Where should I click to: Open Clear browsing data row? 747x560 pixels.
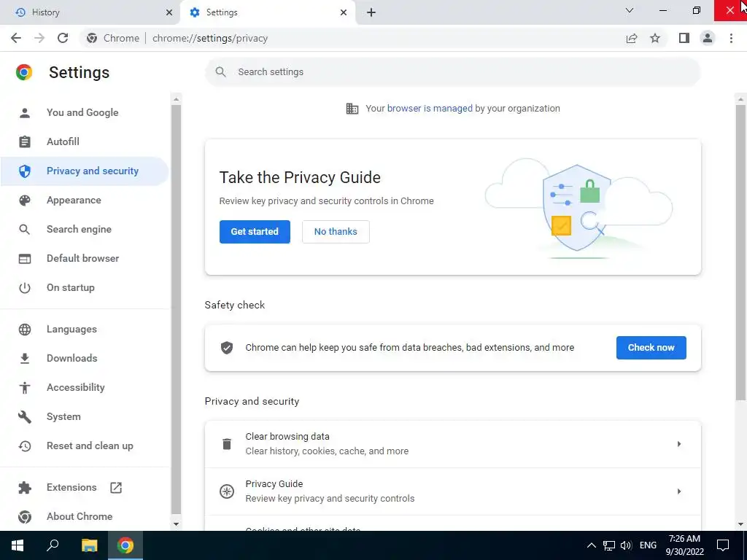click(452, 444)
